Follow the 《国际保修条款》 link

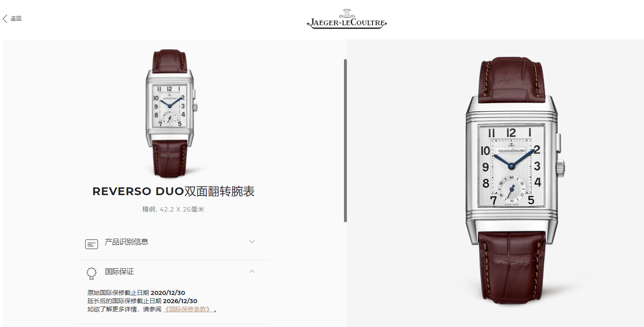coord(188,309)
